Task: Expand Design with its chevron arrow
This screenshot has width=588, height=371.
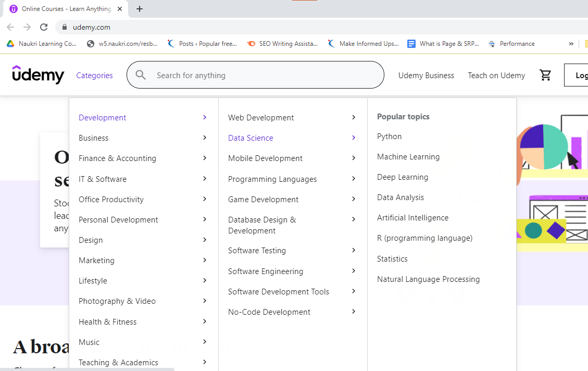Action: [x=205, y=239]
